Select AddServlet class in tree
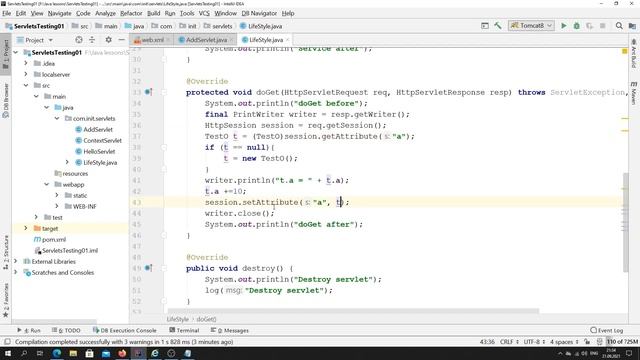640x360 pixels. (98, 129)
